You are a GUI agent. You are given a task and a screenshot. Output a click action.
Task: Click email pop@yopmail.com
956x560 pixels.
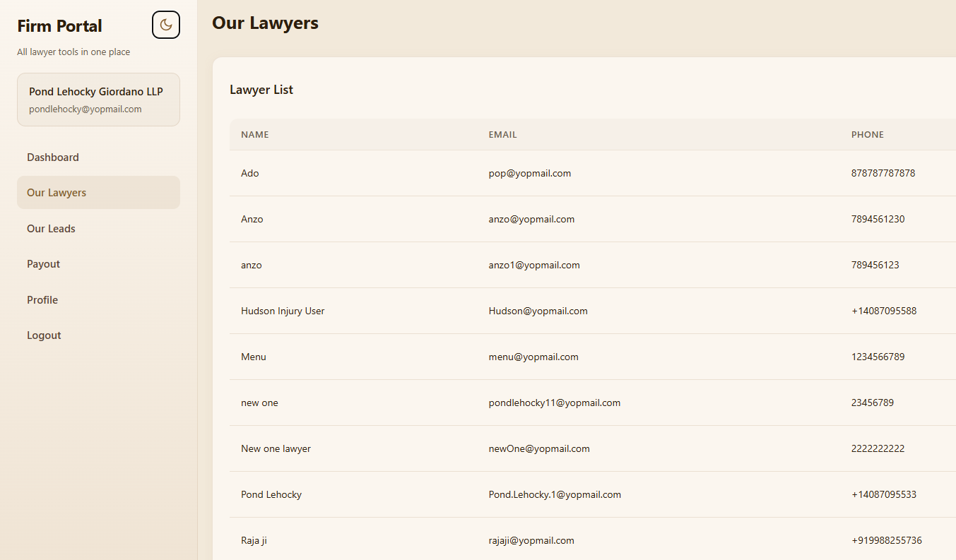(x=530, y=173)
